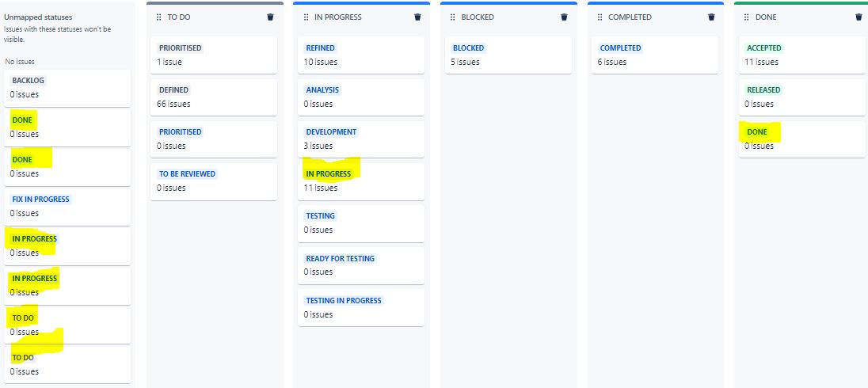Edit the DONE column title
Image resolution: width=868 pixels, height=388 pixels.
click(x=766, y=17)
